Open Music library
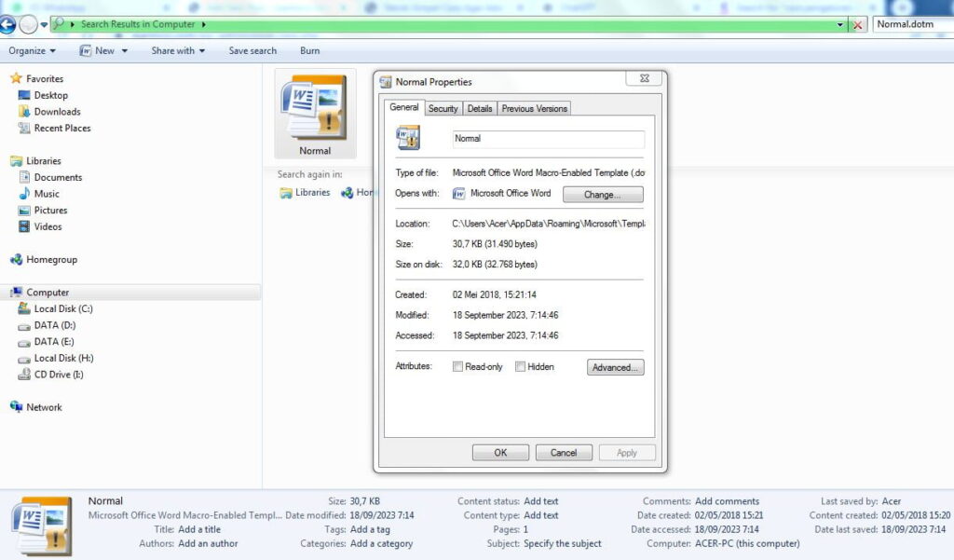Image resolution: width=954 pixels, height=560 pixels. click(47, 194)
